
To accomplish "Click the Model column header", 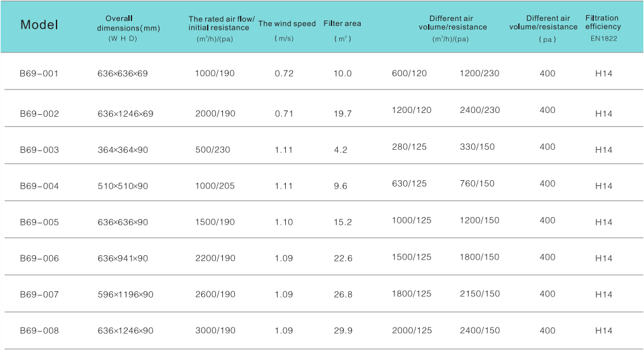I will (39, 25).
